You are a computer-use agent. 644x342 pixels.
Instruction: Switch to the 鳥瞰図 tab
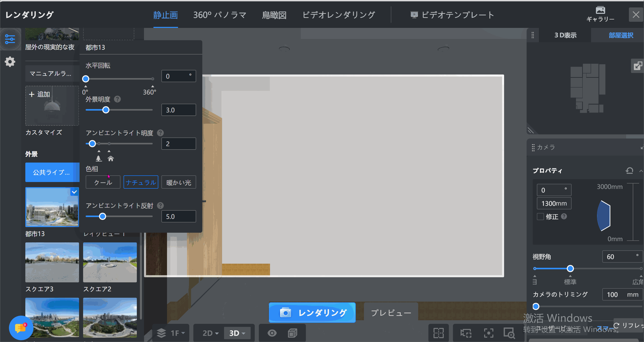[x=274, y=15]
